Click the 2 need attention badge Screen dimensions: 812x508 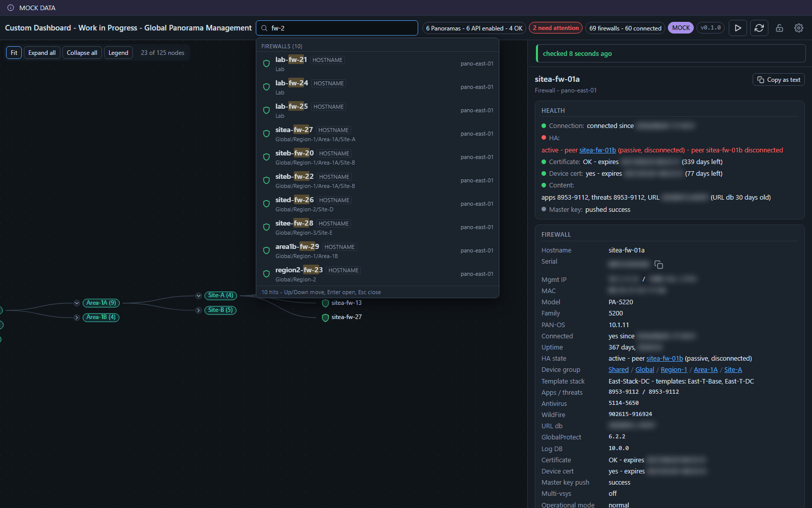tap(556, 28)
